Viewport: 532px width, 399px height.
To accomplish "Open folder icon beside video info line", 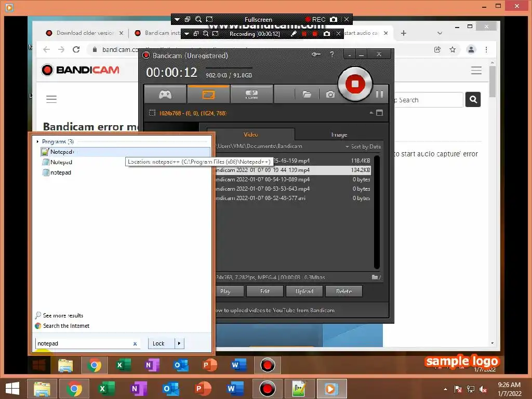I will 376,277.
